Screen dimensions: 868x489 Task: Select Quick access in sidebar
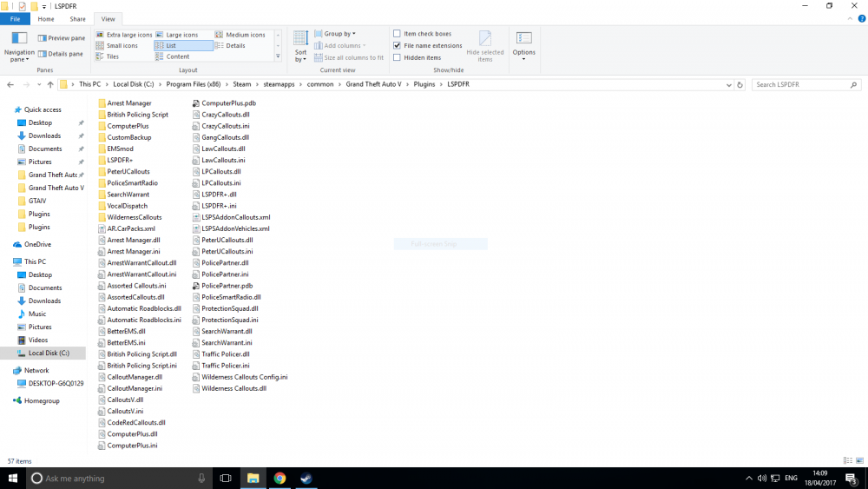pyautogui.click(x=43, y=109)
